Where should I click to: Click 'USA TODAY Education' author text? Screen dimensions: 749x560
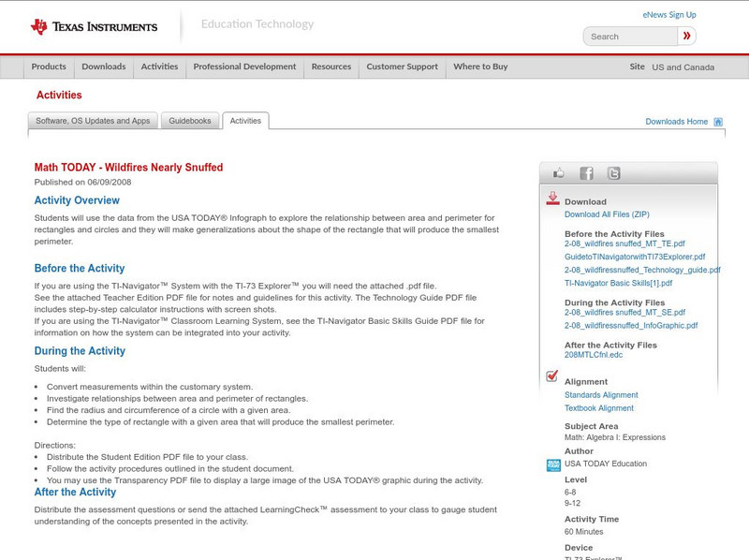(606, 464)
